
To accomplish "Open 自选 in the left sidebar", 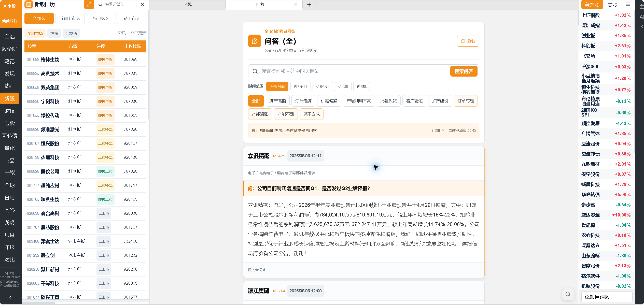I will tap(10, 36).
